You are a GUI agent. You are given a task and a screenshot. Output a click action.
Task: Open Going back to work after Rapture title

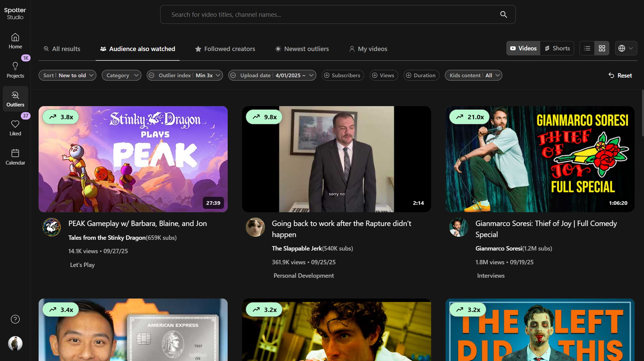341,229
